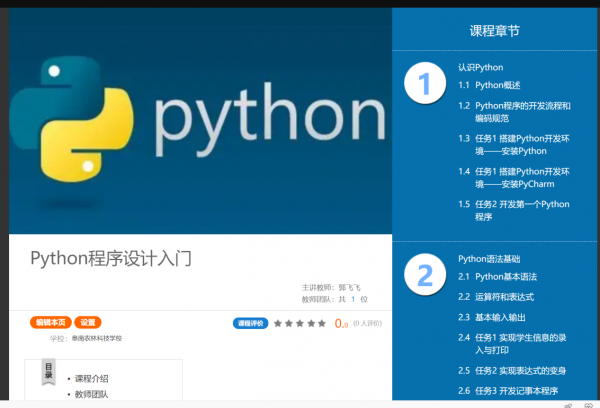Jump to 课程介绍 in the 目录 list
The image size is (600, 408).
click(91, 379)
